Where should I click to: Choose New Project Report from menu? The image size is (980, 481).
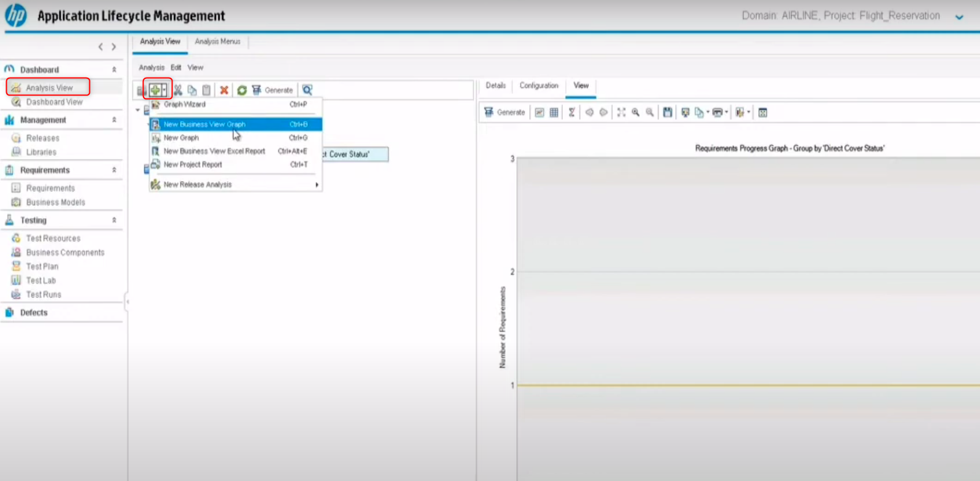(193, 164)
